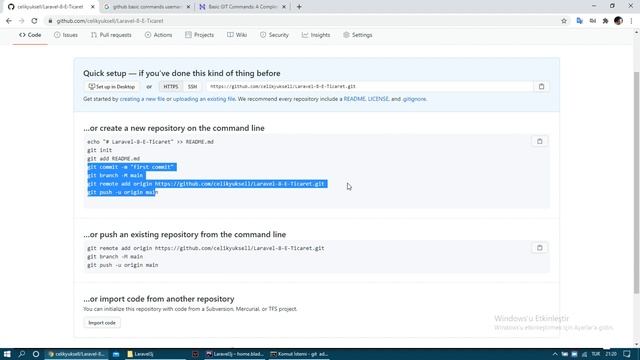
Task: Open the README link
Action: point(354,99)
